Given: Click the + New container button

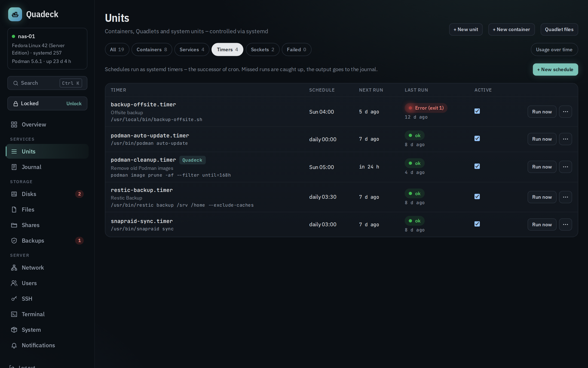Looking at the screenshot, I should 512,29.
